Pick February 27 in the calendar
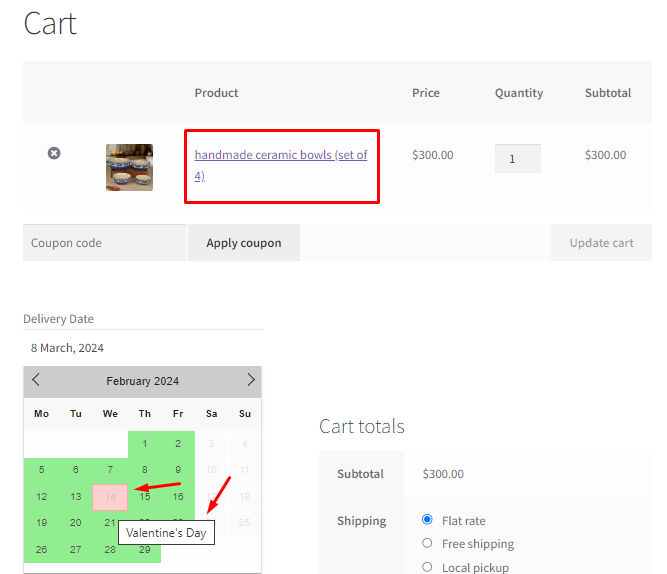 [x=75, y=550]
